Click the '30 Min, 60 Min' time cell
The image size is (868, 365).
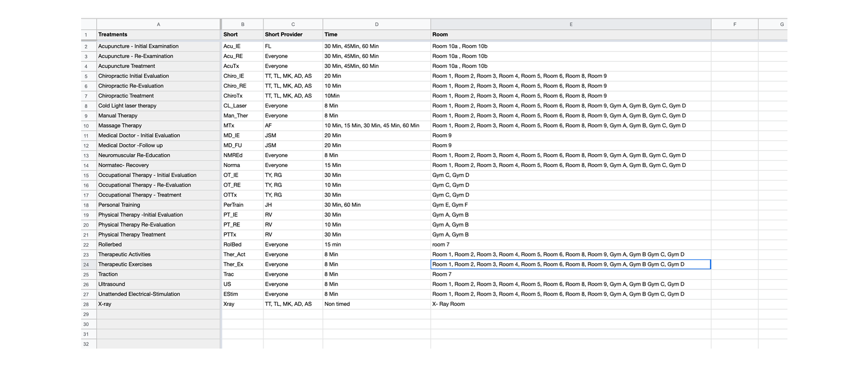tap(377, 205)
